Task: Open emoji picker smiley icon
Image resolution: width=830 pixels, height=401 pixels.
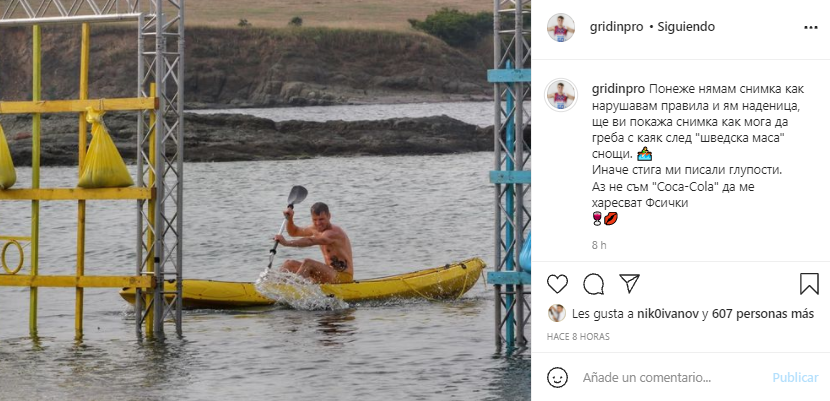Action: pyautogui.click(x=557, y=378)
